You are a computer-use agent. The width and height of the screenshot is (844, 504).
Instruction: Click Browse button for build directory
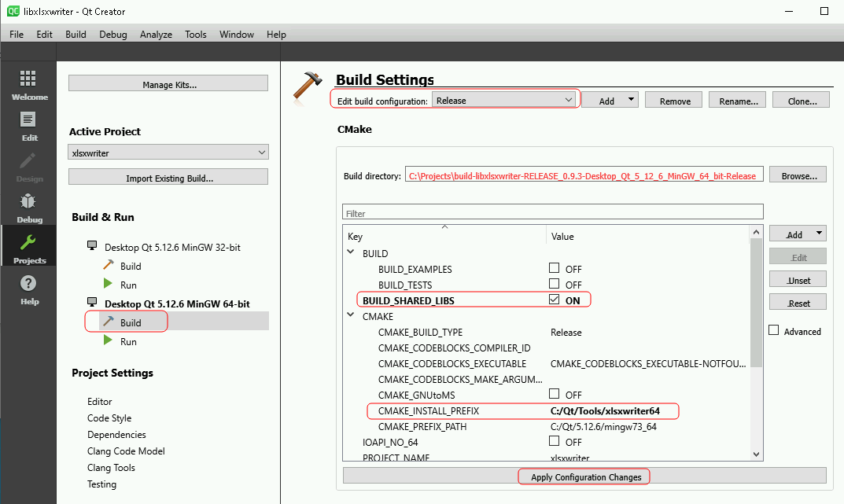click(x=798, y=175)
